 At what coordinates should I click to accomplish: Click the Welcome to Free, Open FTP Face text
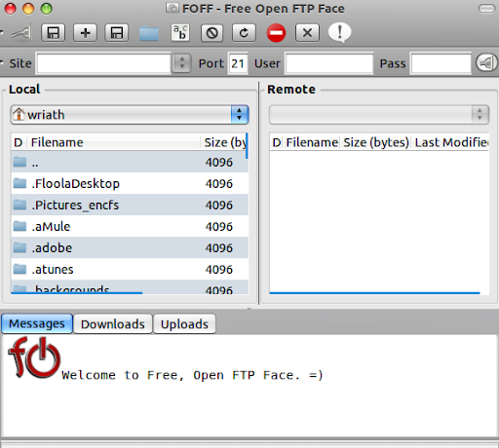[192, 375]
